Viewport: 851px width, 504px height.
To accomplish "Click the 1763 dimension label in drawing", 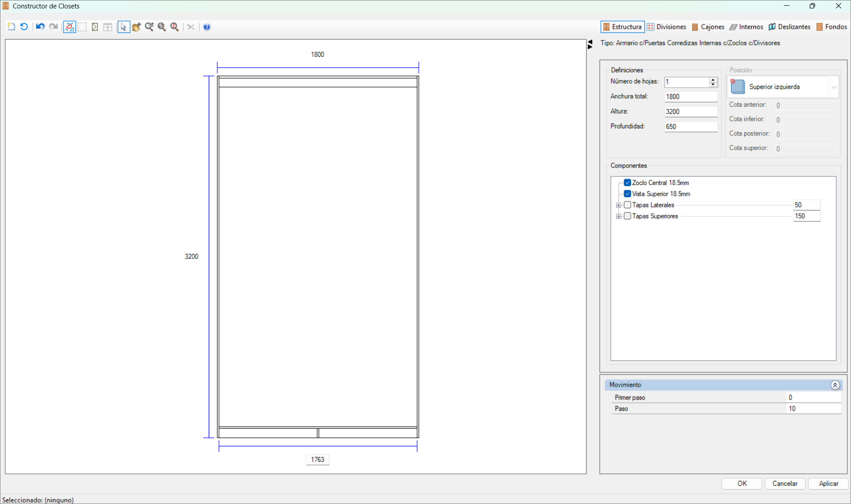I will [318, 460].
